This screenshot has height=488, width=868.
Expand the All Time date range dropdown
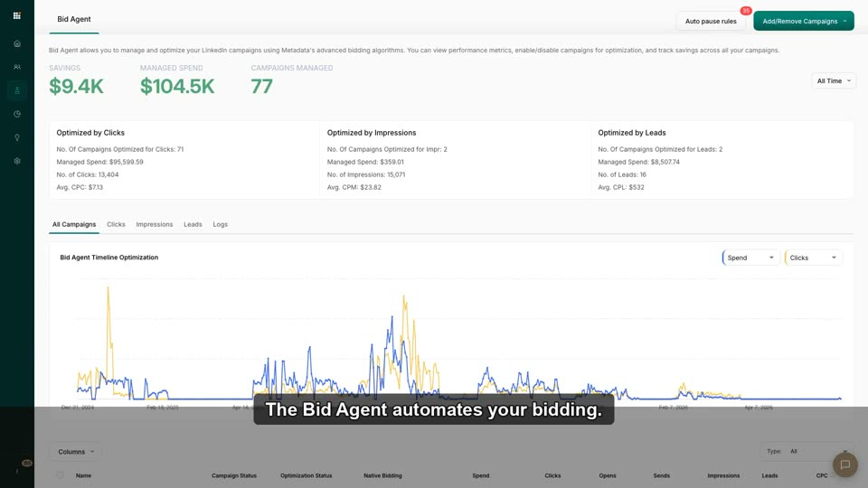pyautogui.click(x=834, y=80)
